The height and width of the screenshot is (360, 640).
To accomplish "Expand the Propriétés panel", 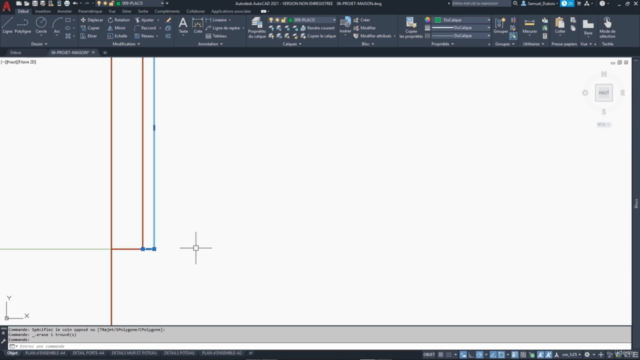I will tap(442, 44).
